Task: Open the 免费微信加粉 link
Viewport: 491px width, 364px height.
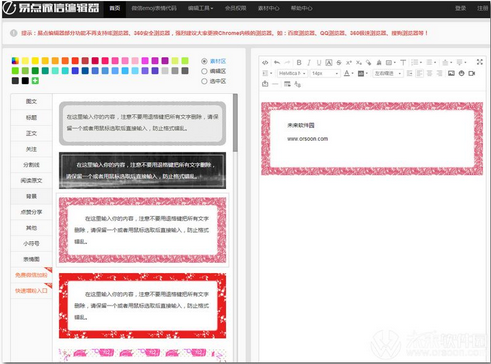Action: pyautogui.click(x=31, y=275)
